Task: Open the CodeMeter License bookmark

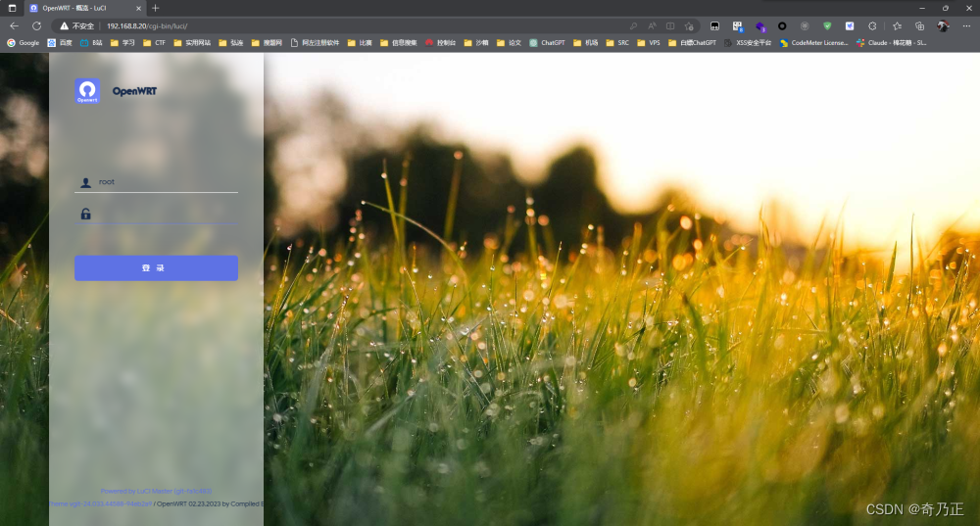Action: click(x=813, y=43)
